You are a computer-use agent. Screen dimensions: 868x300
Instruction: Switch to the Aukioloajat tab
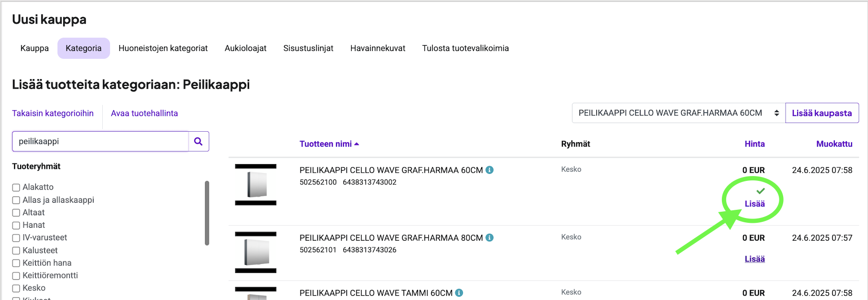[x=245, y=48]
